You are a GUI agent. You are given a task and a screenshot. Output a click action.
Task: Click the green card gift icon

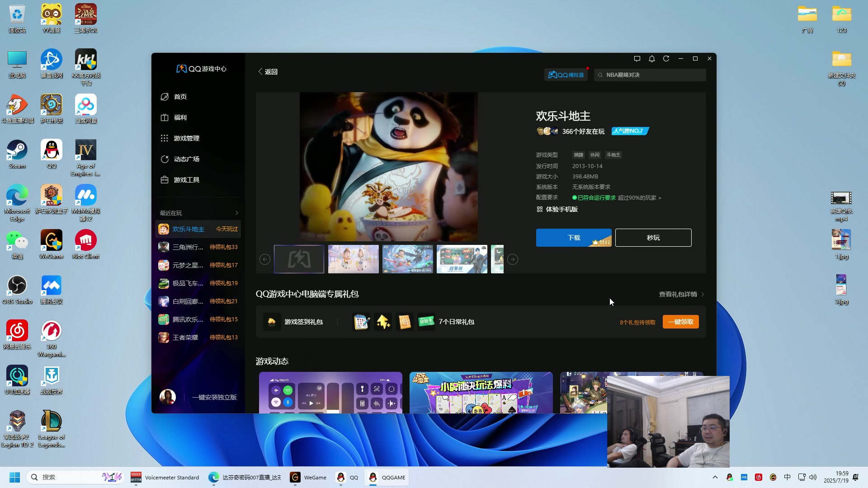coord(426,322)
